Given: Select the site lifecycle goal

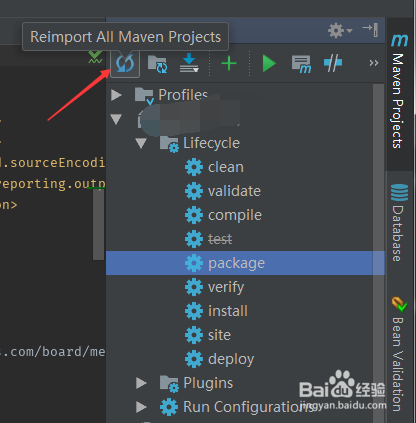Looking at the screenshot, I should tap(245, 335).
